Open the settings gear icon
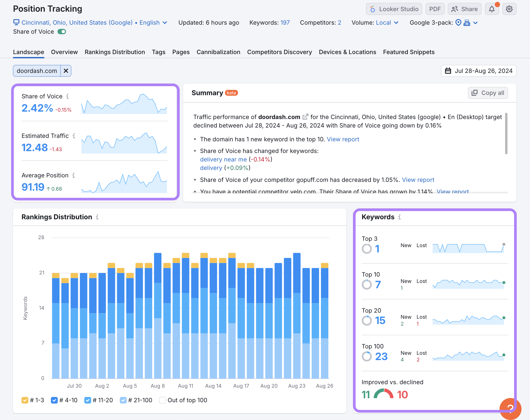The image size is (530, 420). click(509, 9)
